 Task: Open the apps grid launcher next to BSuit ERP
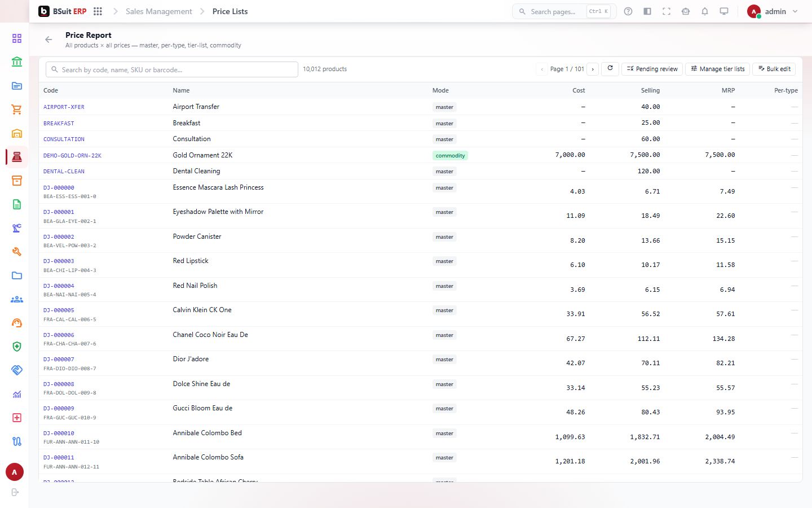coord(98,11)
